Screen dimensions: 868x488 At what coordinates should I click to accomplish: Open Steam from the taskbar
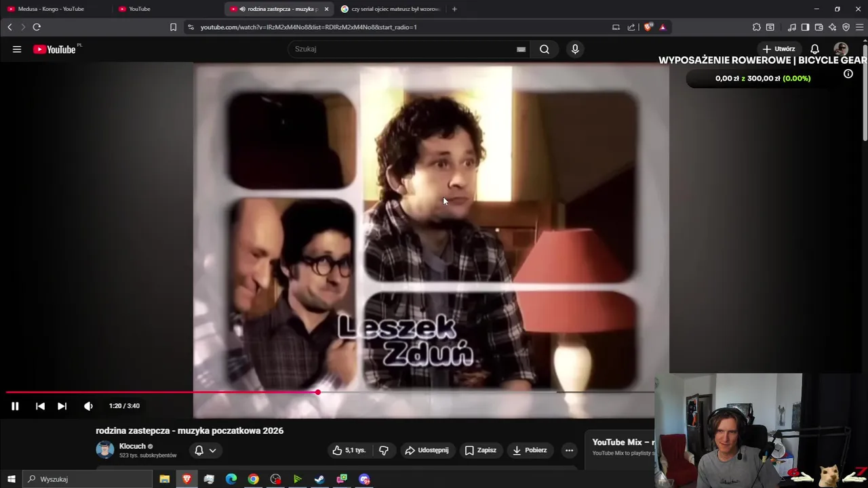pos(319,479)
